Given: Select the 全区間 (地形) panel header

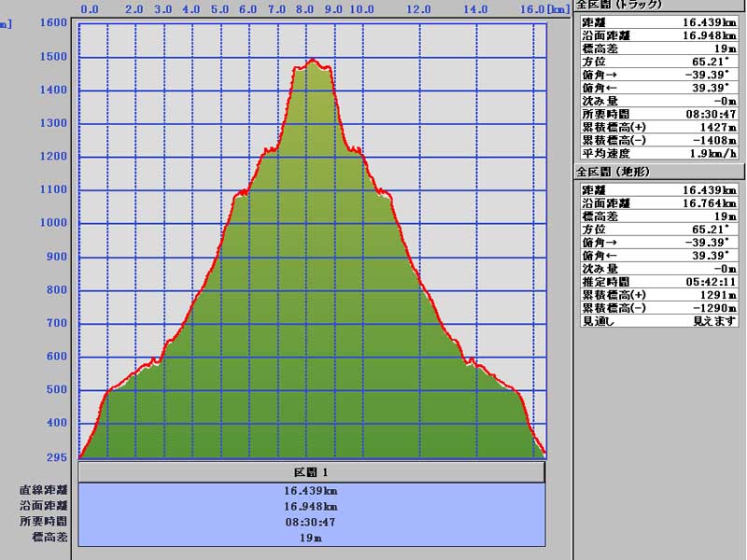Looking at the screenshot, I should click(x=659, y=172).
